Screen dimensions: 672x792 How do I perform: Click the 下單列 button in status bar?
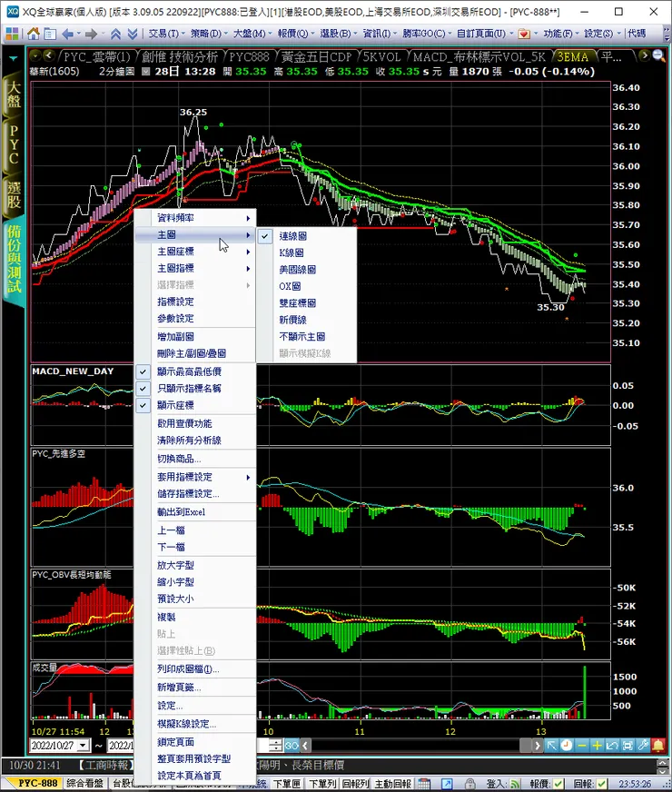coord(322,784)
